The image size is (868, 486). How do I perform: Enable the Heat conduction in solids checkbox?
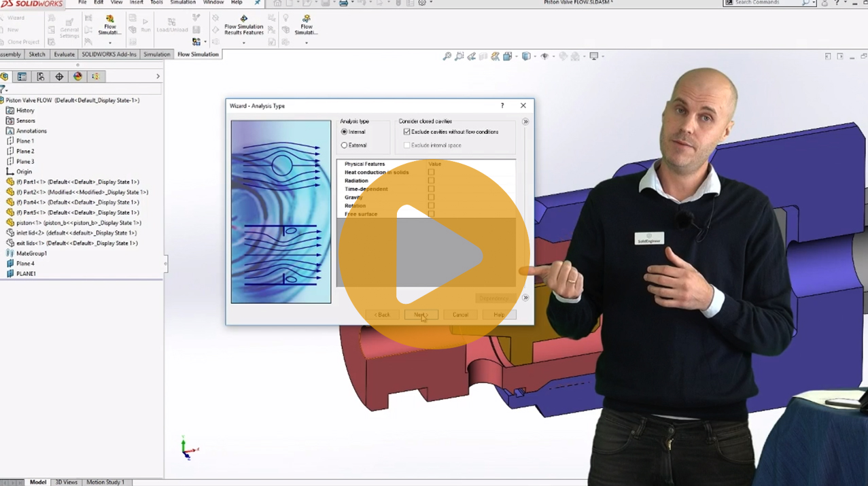(x=431, y=173)
